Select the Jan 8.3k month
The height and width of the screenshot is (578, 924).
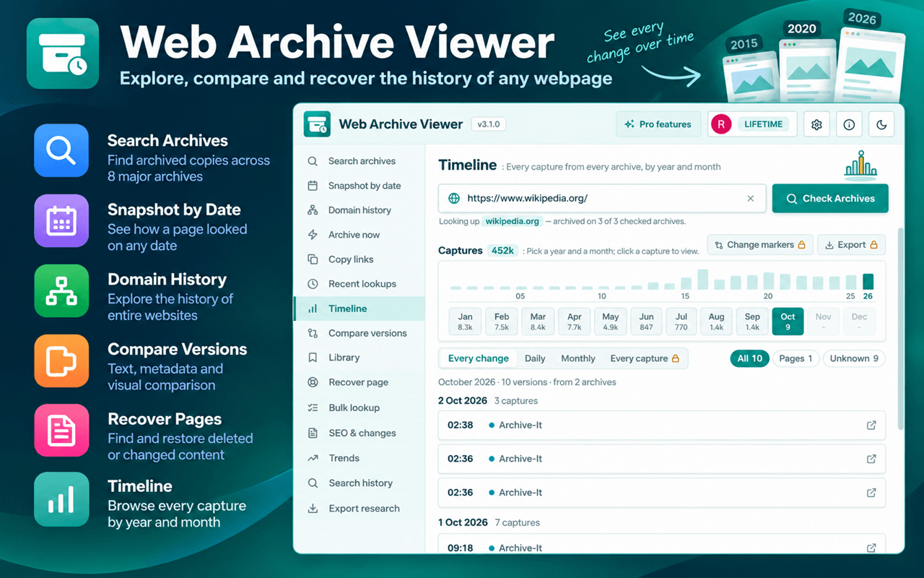tap(466, 322)
